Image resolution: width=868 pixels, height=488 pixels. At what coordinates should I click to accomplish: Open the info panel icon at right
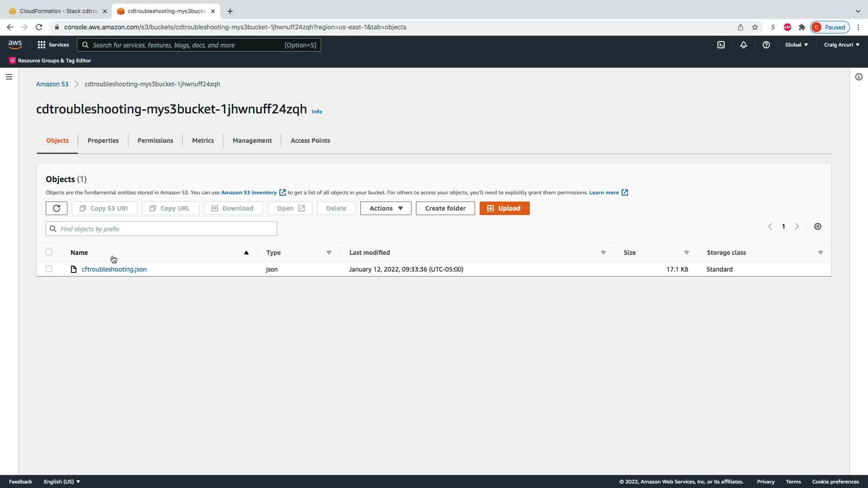point(859,77)
